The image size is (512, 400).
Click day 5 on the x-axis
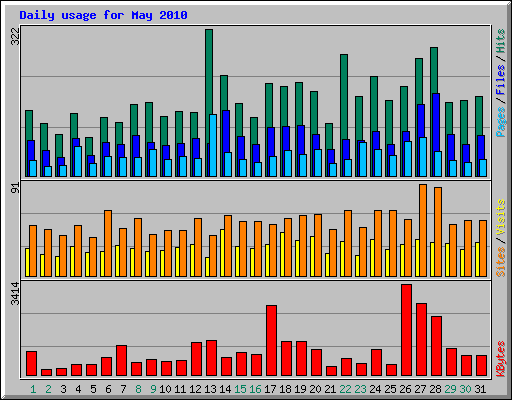93,389
